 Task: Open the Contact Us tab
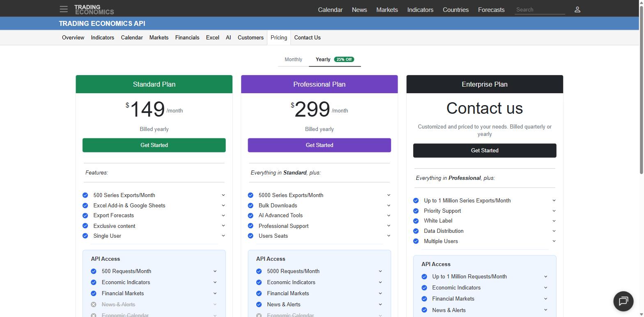tap(307, 37)
